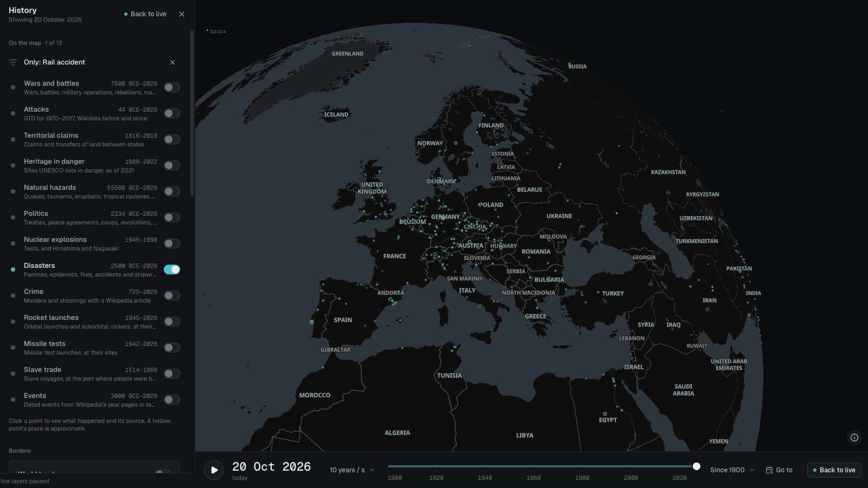Switch on Slave trade layer
The image size is (868, 488).
pyautogui.click(x=172, y=374)
